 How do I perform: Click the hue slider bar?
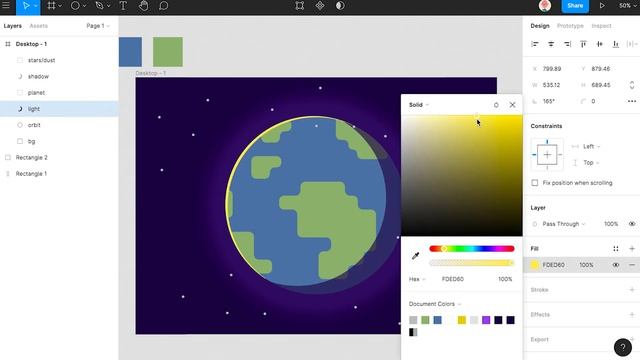pos(472,249)
